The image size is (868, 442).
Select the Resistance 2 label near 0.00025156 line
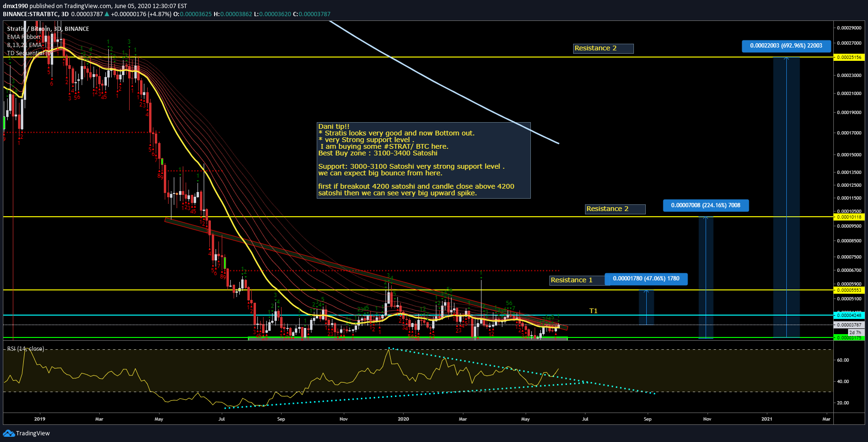[603, 48]
